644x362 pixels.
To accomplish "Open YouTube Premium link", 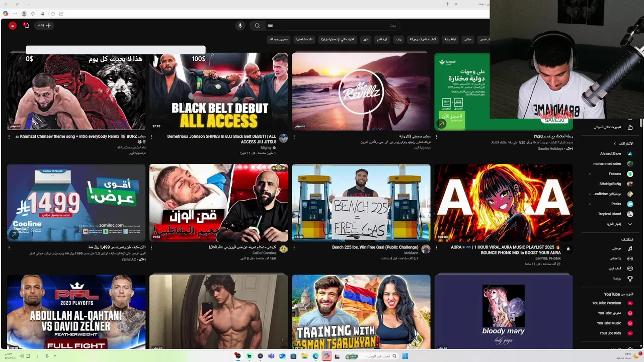I will [x=611, y=303].
